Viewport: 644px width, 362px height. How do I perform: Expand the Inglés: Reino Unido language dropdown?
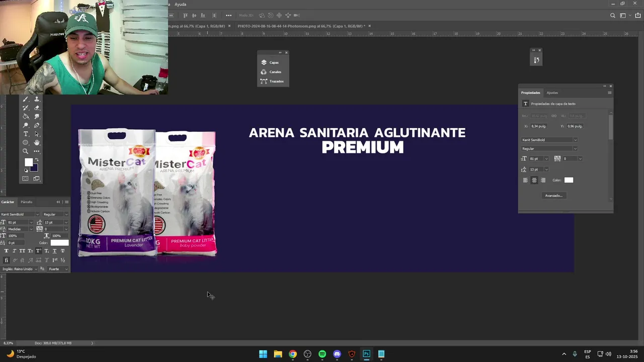36,269
